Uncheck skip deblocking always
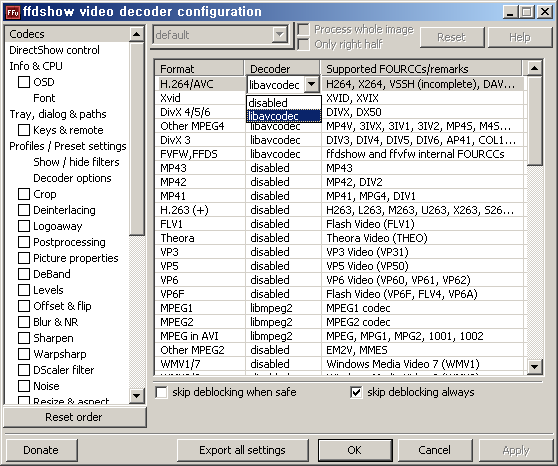558x466 pixels. click(x=356, y=392)
